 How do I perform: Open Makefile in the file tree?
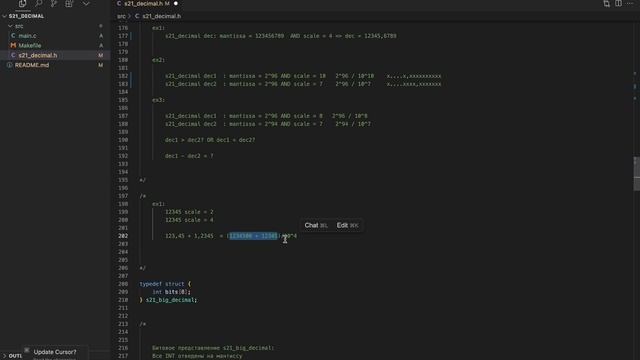click(30, 46)
